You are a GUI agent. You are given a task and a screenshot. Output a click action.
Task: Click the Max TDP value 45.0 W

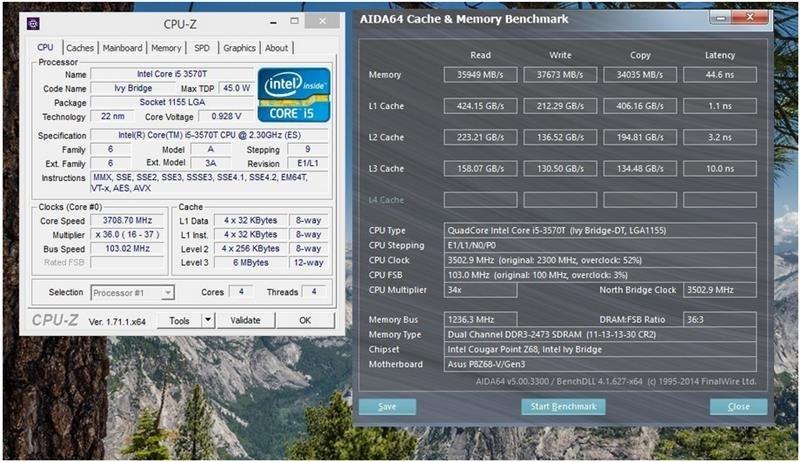236,88
